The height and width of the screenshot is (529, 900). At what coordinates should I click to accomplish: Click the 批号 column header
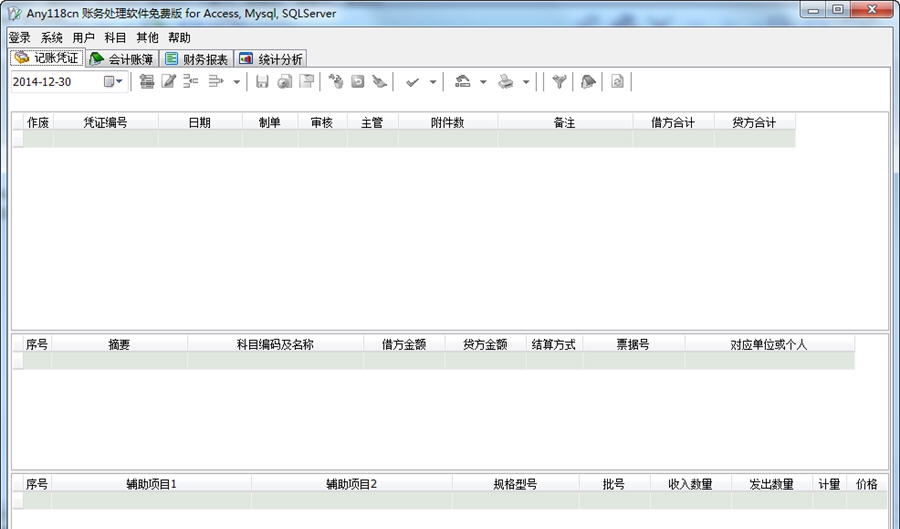[x=614, y=484]
